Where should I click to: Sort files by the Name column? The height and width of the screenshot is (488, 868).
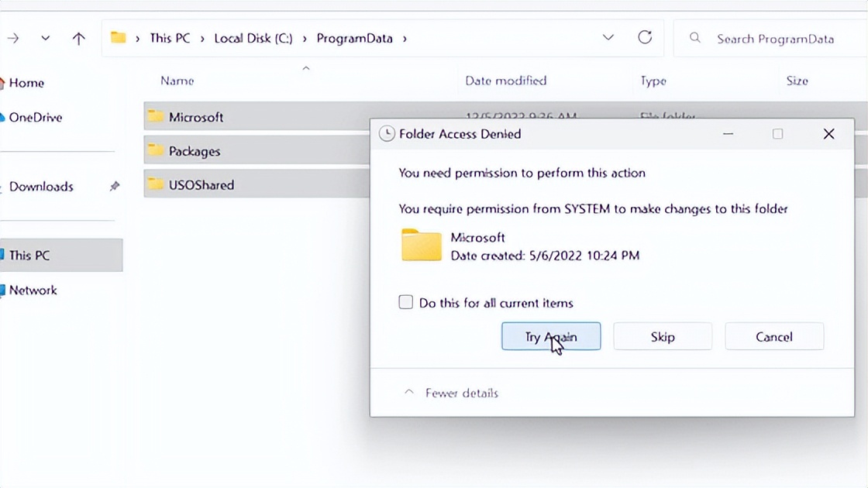pos(176,81)
